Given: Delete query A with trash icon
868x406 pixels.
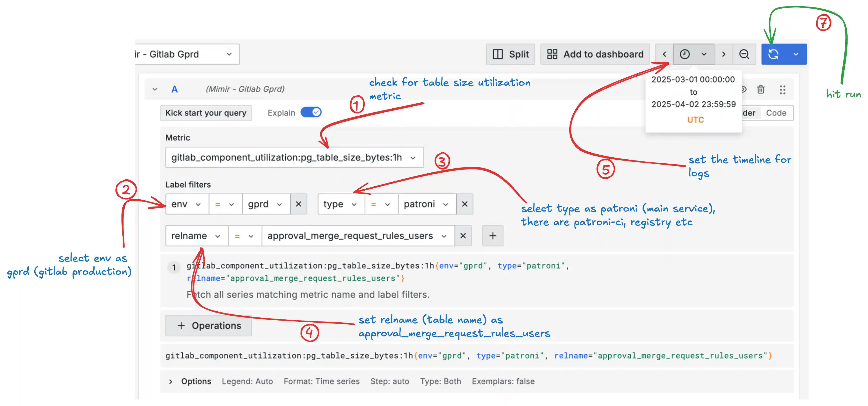Looking at the screenshot, I should click(760, 90).
